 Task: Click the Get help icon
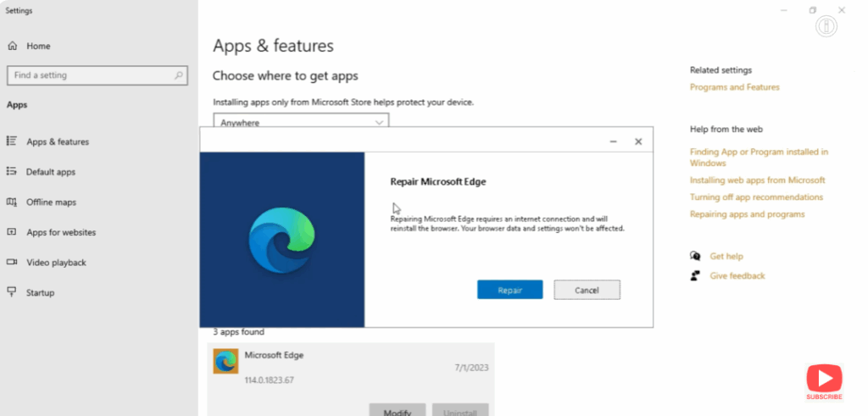[x=696, y=256]
